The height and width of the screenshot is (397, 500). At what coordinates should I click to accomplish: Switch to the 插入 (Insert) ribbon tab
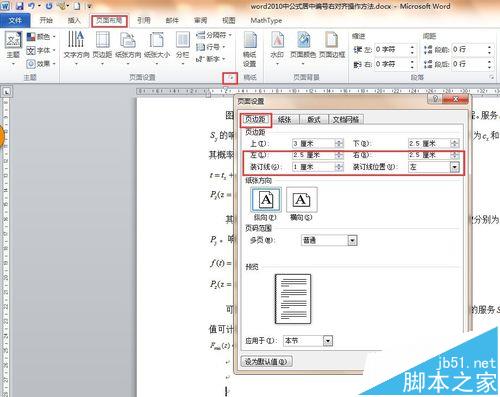[x=74, y=20]
